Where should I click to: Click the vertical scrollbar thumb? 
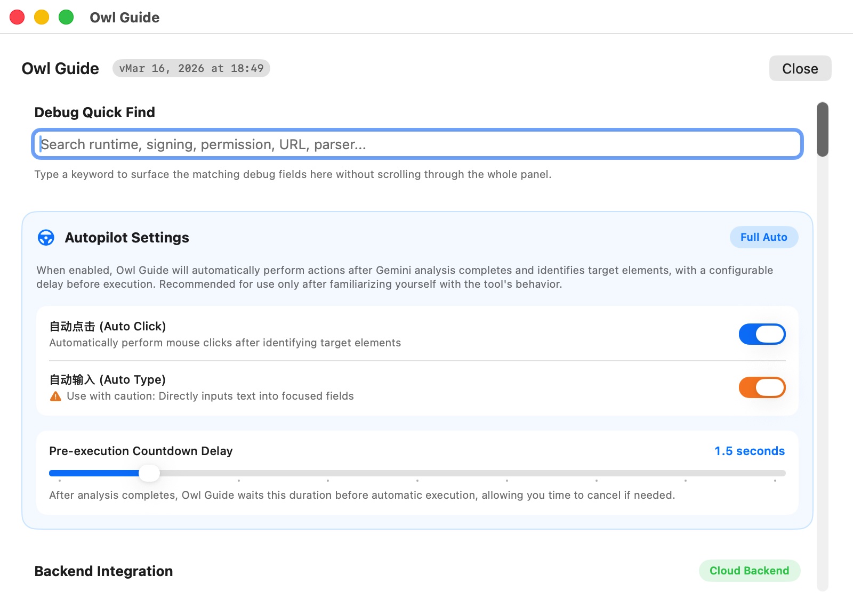(823, 129)
